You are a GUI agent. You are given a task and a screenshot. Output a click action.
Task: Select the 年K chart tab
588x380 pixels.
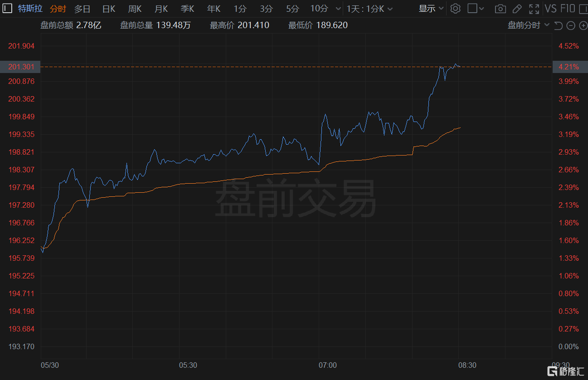214,9
